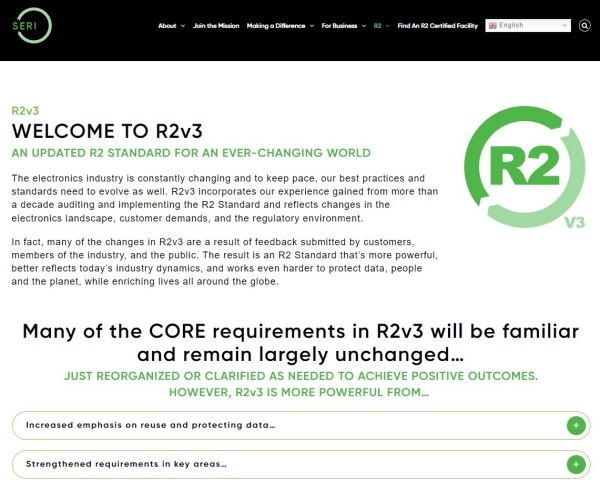The width and height of the screenshot is (600, 483).
Task: Open the R2 menu item
Action: coord(377,26)
